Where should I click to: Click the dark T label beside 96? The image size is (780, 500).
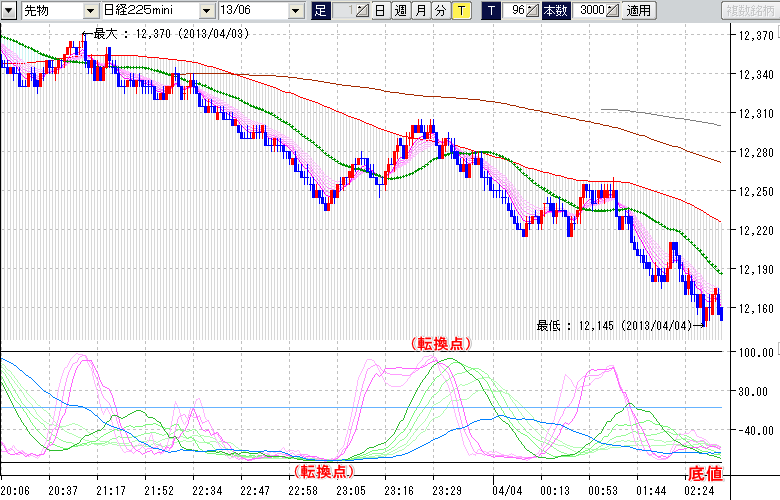(490, 11)
